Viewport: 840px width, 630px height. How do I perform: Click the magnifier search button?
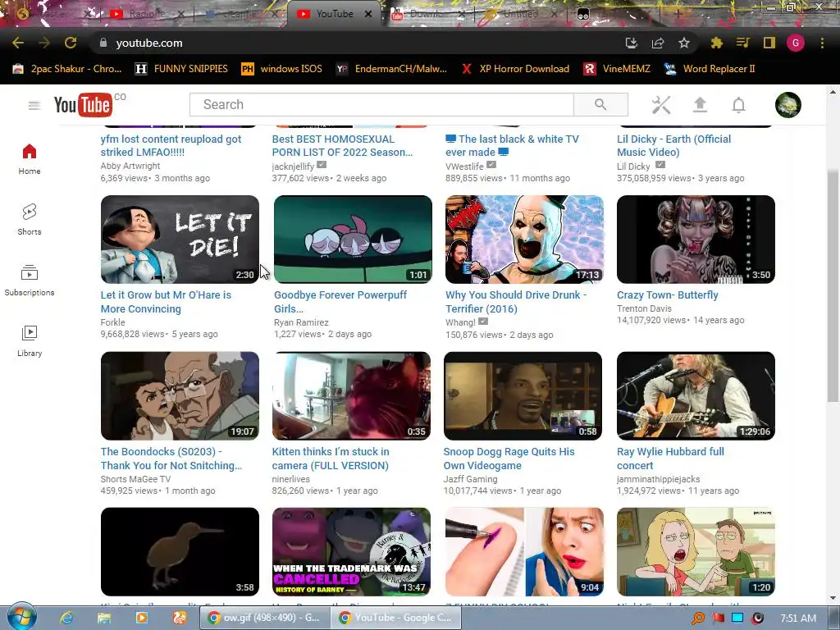click(x=600, y=104)
